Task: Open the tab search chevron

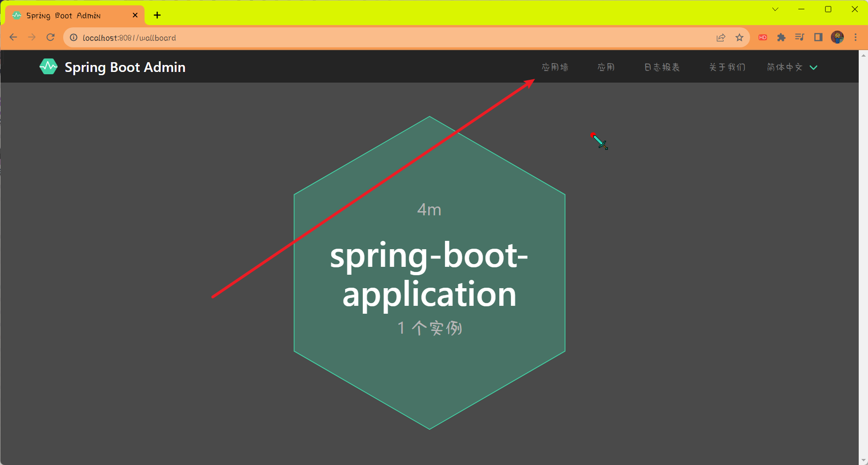Action: point(775,9)
